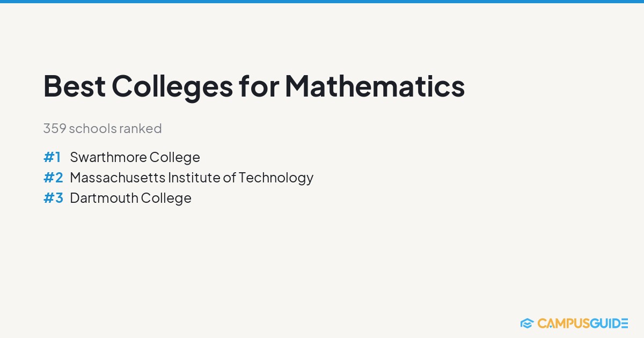Click the 359 schools ranked text
Screen dimensions: 644x338
[103, 129]
